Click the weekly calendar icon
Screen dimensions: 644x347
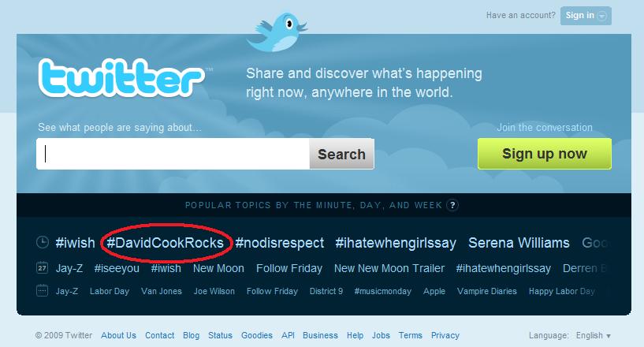(x=43, y=291)
